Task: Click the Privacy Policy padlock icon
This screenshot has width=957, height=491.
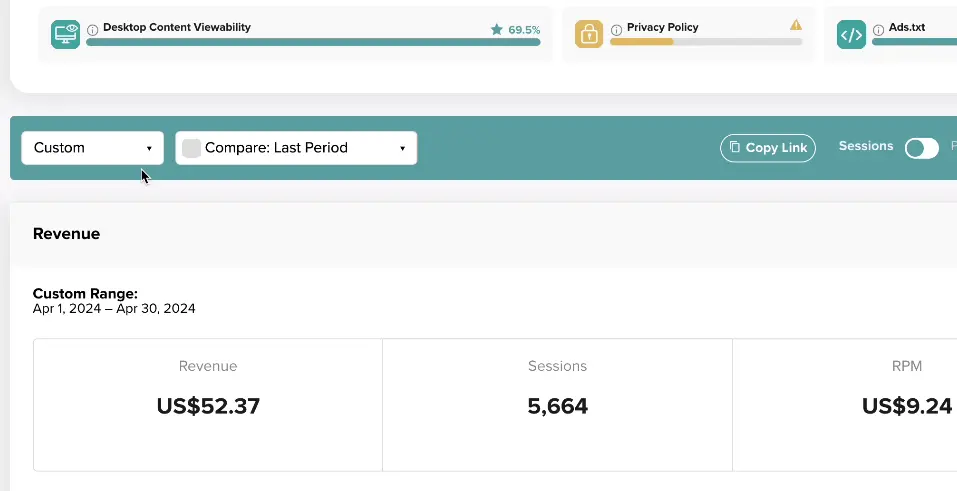Action: [589, 34]
